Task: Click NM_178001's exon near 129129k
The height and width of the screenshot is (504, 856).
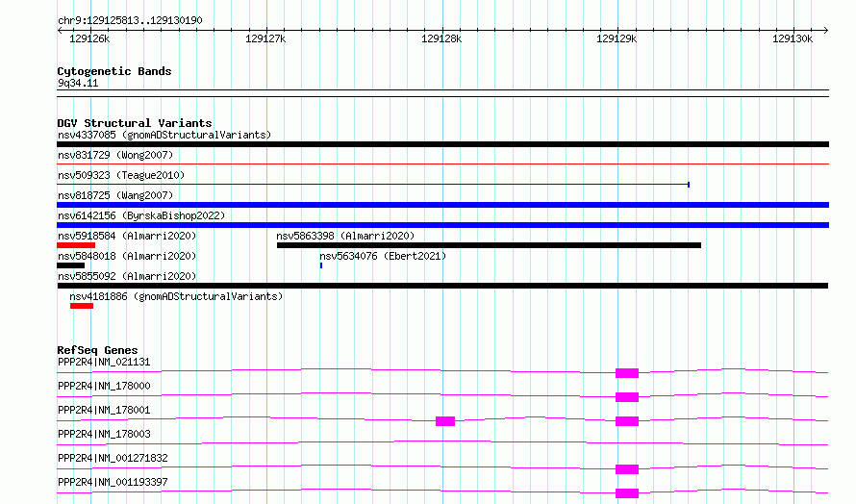Action: click(627, 421)
